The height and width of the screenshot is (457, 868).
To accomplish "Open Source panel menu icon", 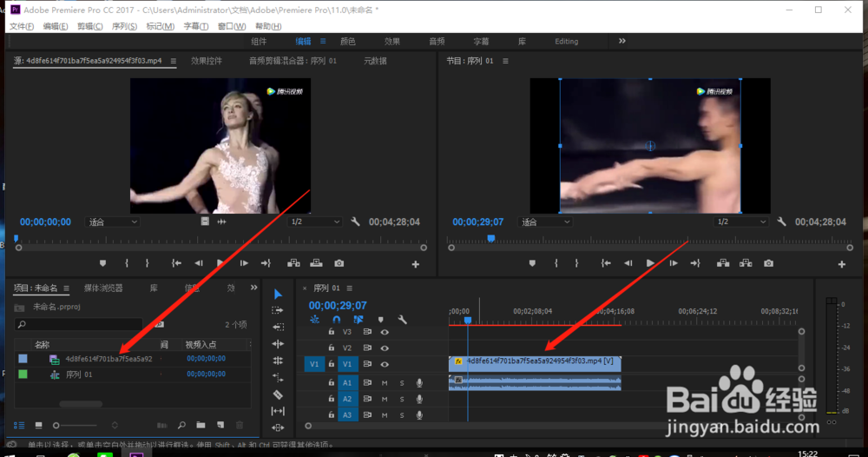I will click(x=174, y=61).
